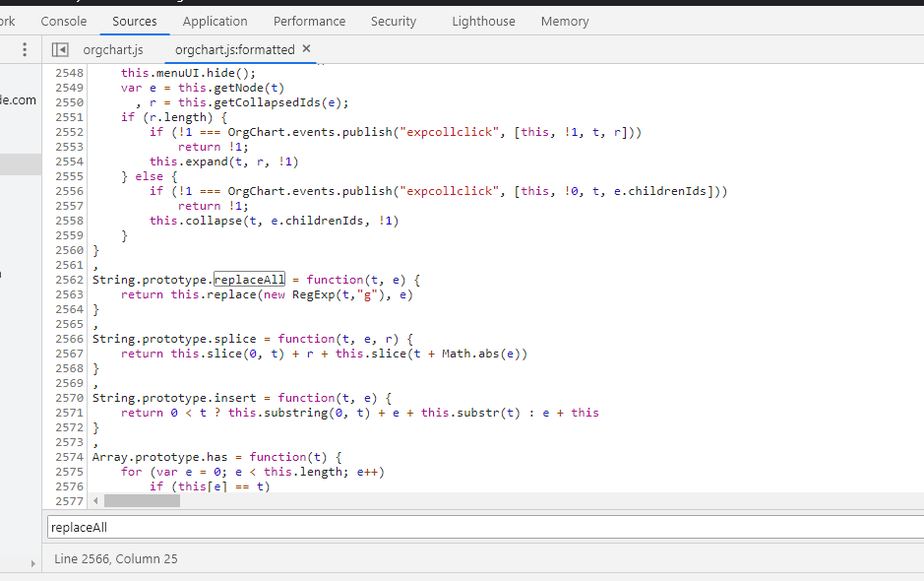Switch to the Performance panel
Image resolution: width=924 pixels, height=581 pixels.
[x=309, y=21]
